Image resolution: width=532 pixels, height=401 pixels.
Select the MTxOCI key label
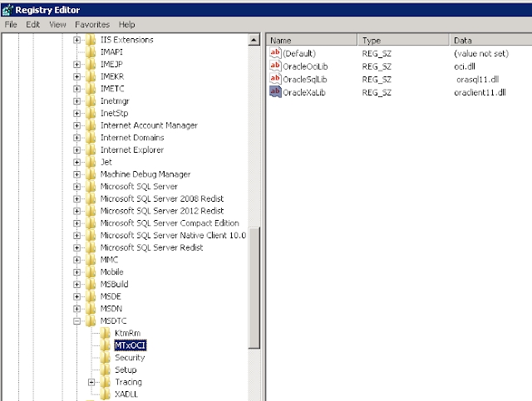131,345
